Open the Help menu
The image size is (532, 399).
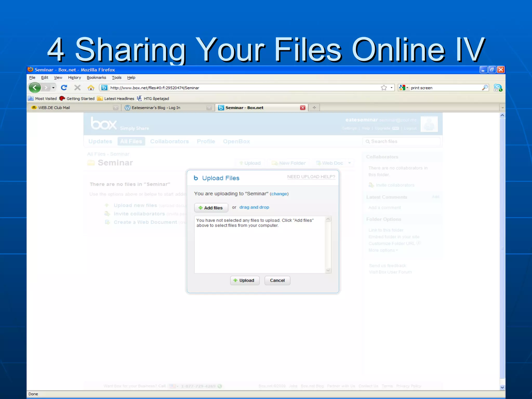coord(131,77)
